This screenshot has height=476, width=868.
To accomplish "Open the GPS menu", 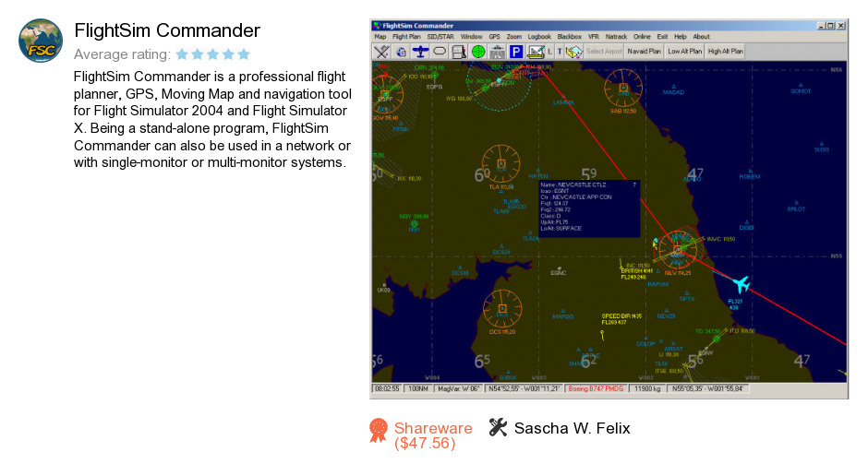I will (x=494, y=37).
